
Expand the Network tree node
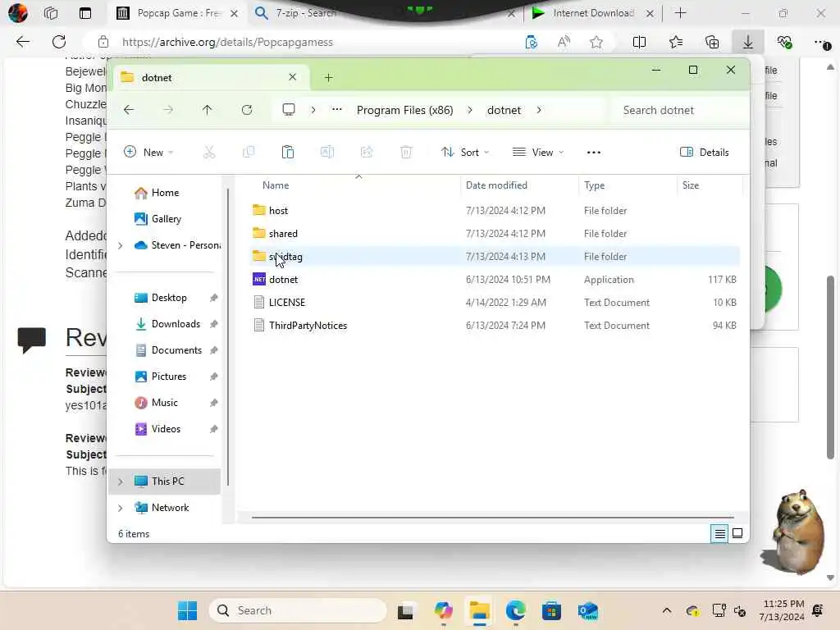click(121, 508)
